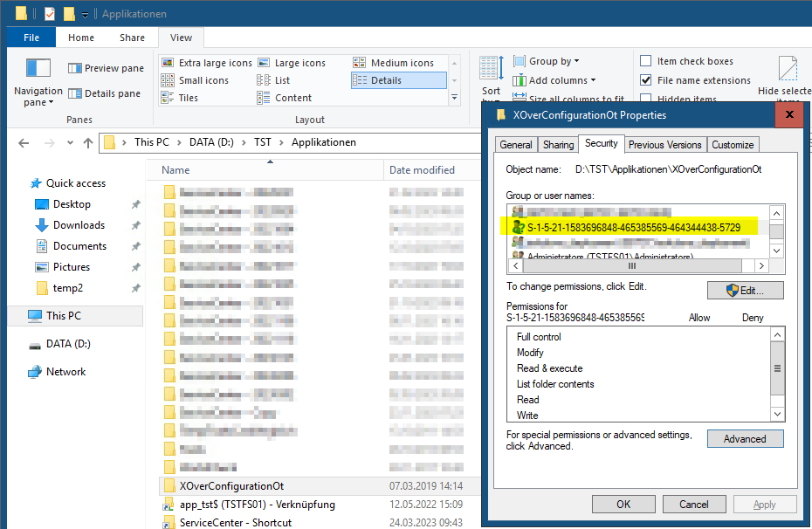Open Group by dropdown
This screenshot has height=529, width=812.
tap(547, 61)
